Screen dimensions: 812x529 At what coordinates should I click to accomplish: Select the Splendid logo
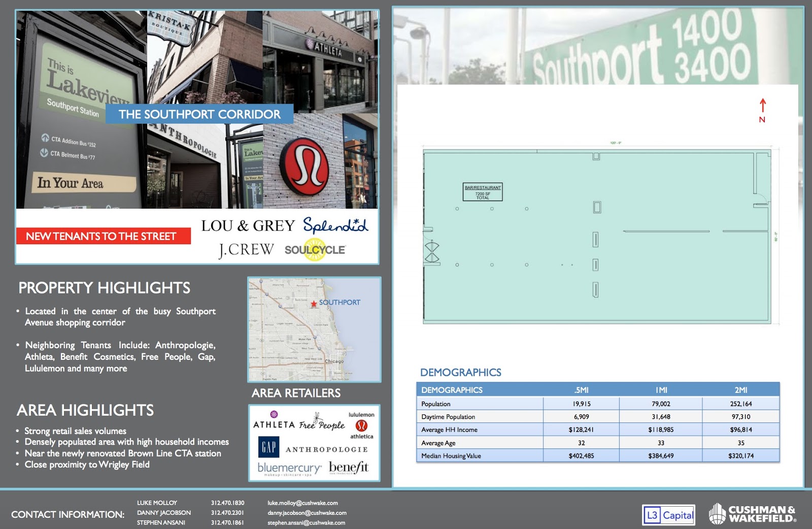pos(335,225)
